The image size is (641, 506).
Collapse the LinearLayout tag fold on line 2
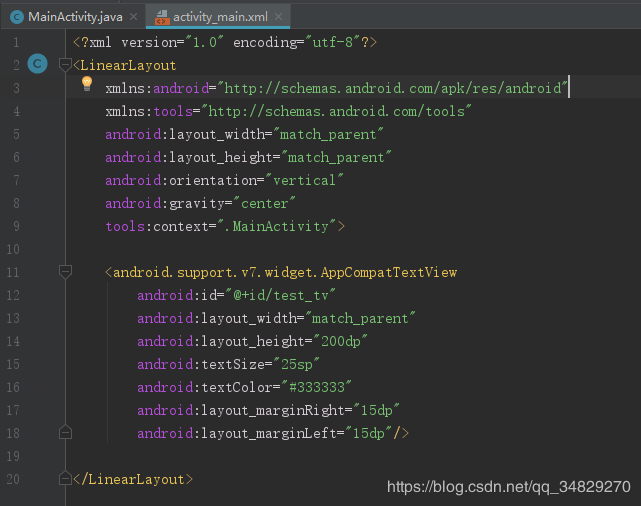click(x=65, y=65)
